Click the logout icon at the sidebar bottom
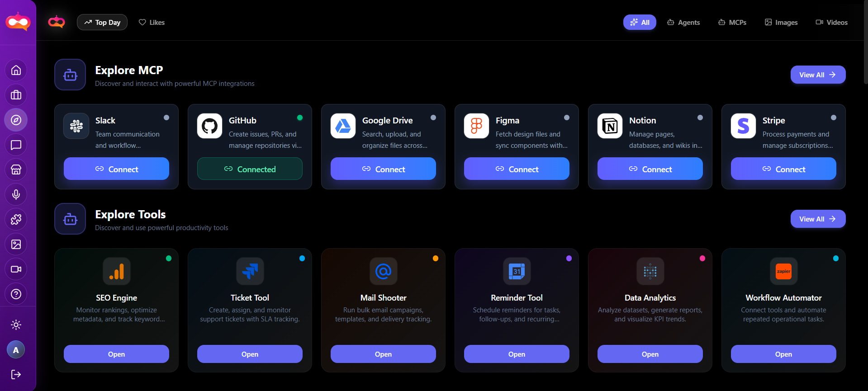The width and height of the screenshot is (868, 391). tap(16, 374)
